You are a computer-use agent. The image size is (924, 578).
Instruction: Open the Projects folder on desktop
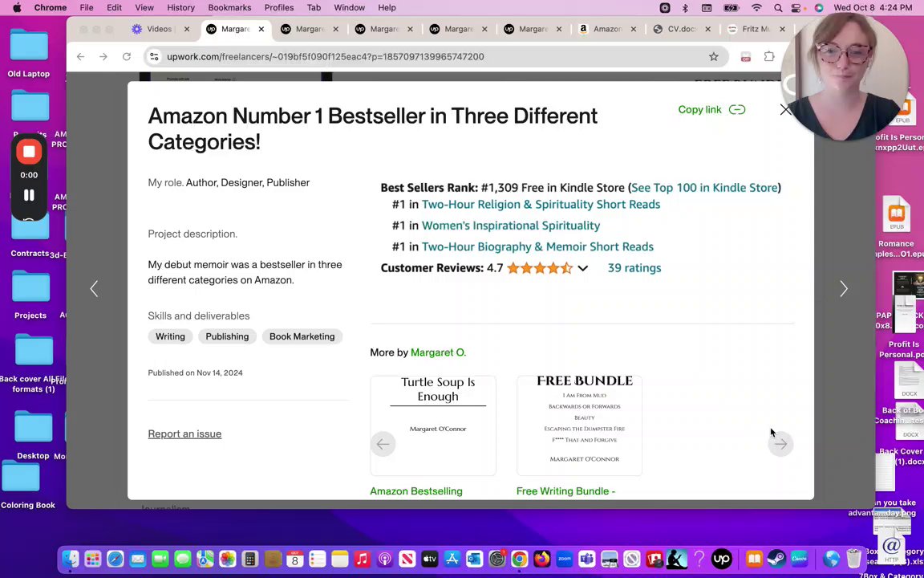[30, 295]
